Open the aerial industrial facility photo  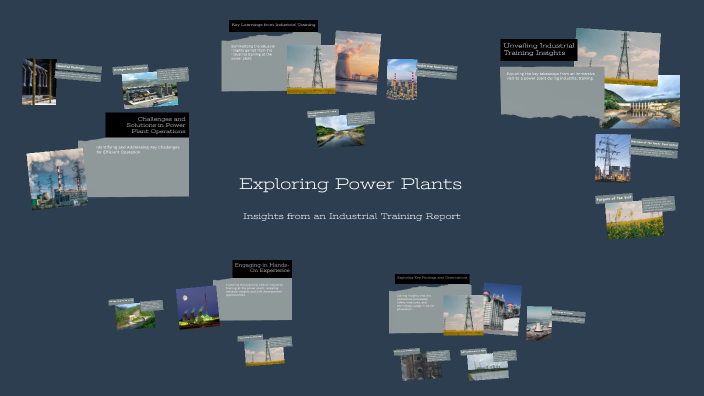point(150,91)
